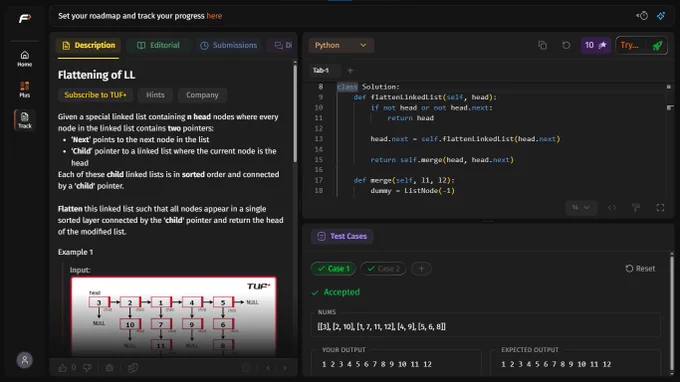Click the chat bubble icon in bottom bar
The image size is (680, 382).
133,368
